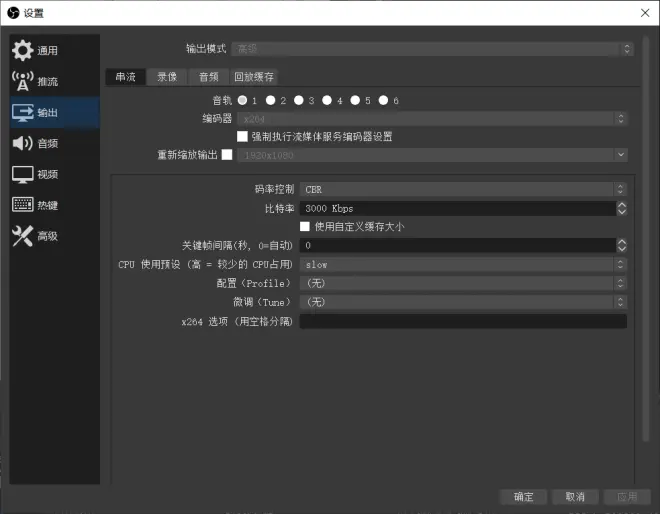Open the 通用 gear icon settings
The width and height of the screenshot is (660, 514).
[22, 51]
